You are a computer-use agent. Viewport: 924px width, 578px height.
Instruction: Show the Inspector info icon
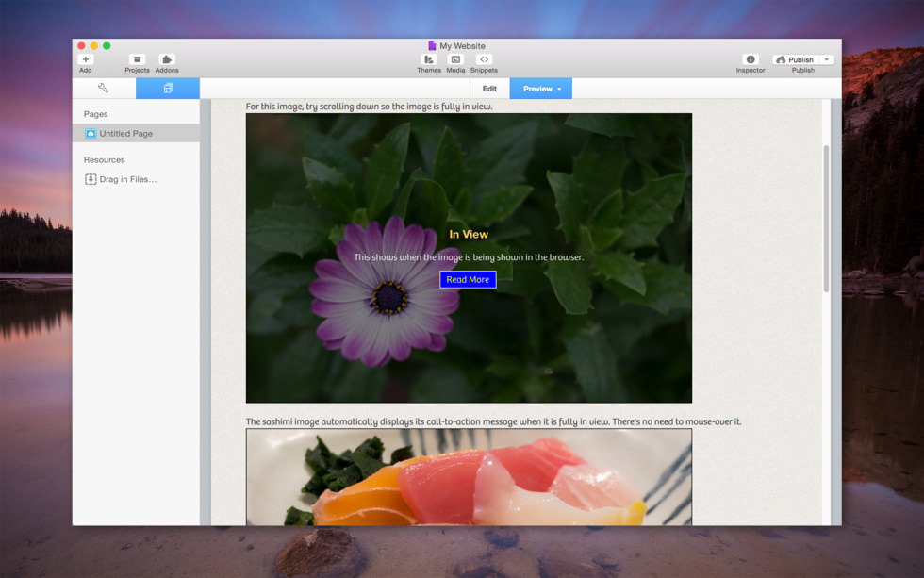pos(751,59)
